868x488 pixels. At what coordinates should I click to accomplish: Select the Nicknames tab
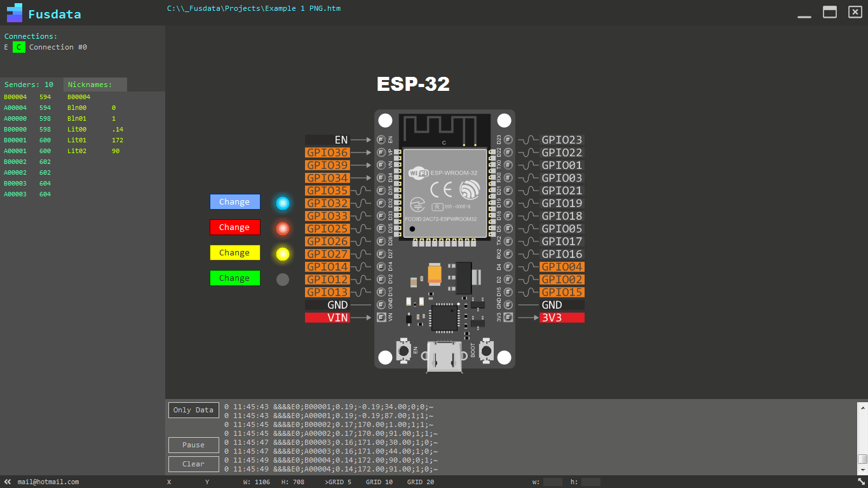(x=95, y=85)
